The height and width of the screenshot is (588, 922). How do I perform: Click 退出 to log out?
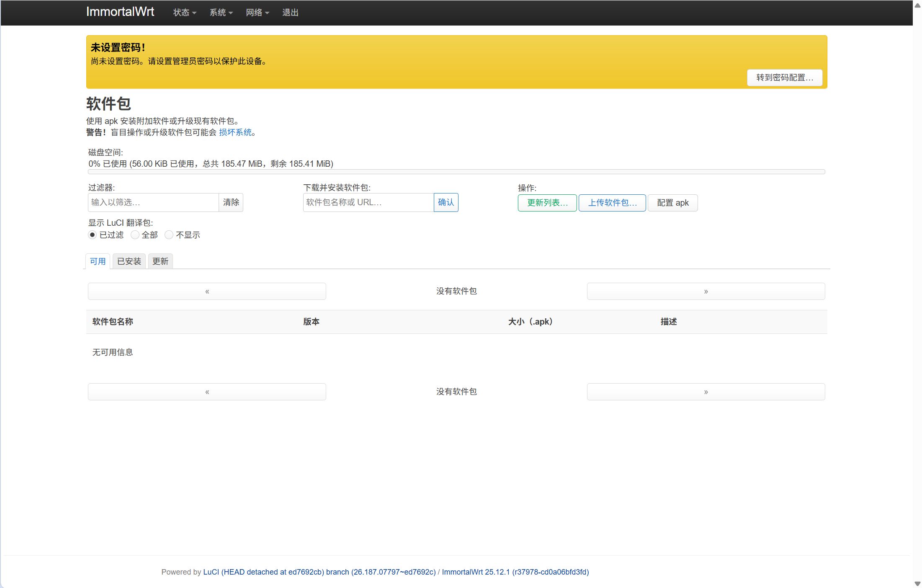tap(290, 13)
